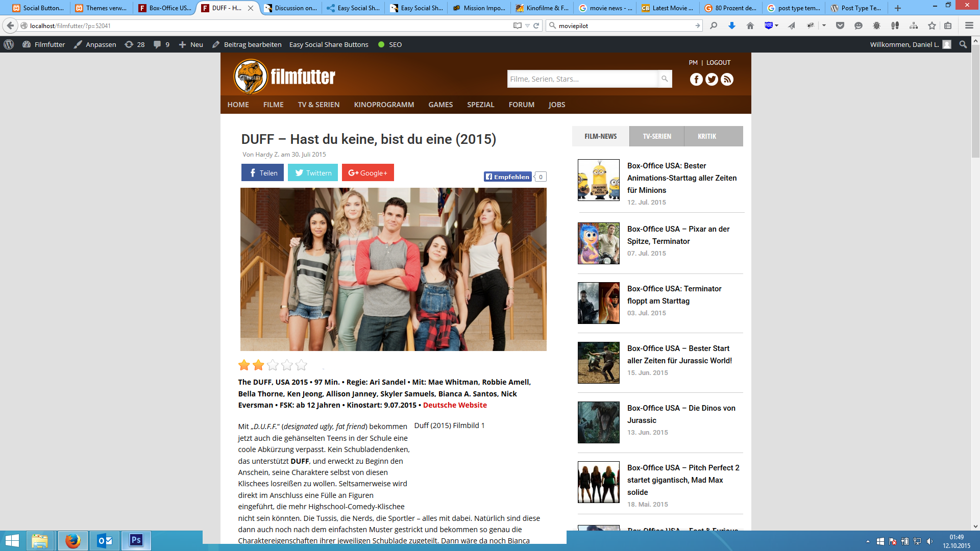Open Firefox hamburger menu
Viewport: 980px width, 551px height.
tap(969, 26)
